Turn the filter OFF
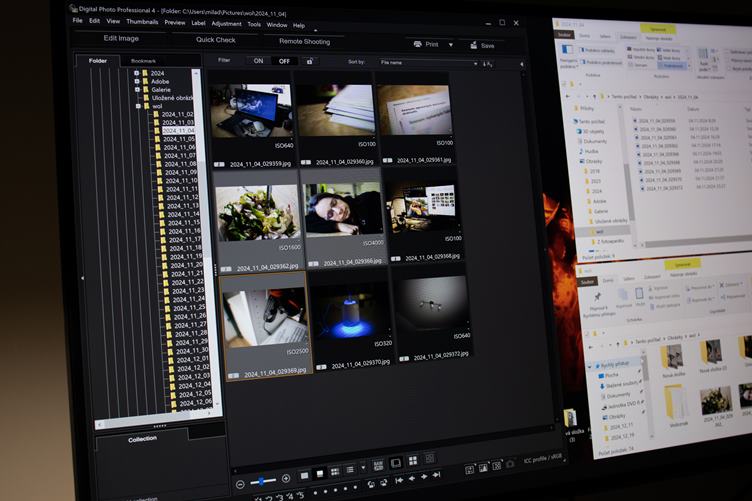 click(x=284, y=61)
